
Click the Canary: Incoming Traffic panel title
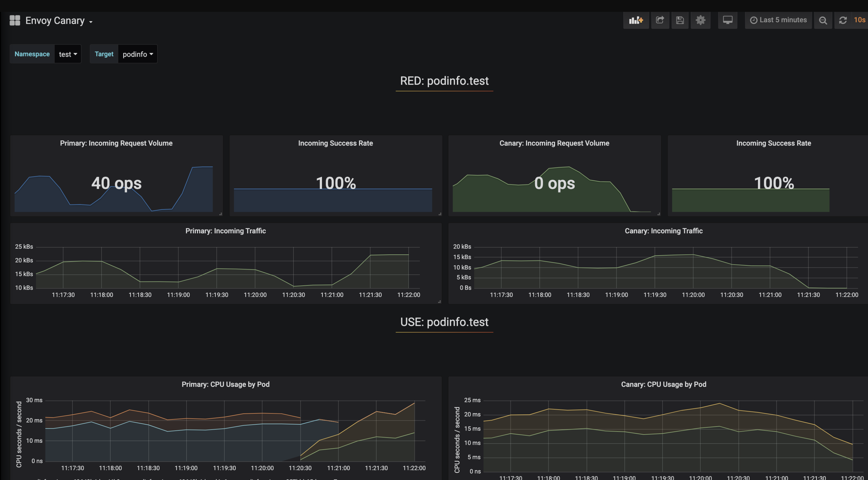click(663, 231)
